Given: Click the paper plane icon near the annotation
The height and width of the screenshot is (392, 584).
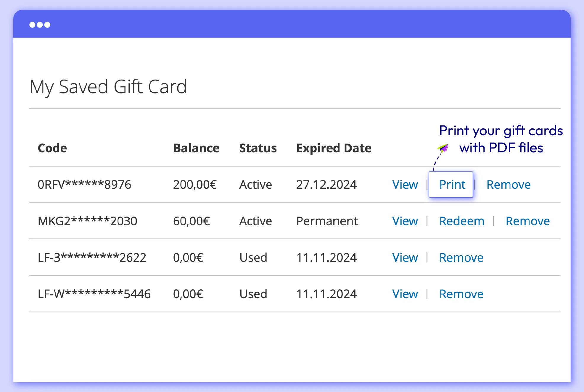Looking at the screenshot, I should 443,148.
